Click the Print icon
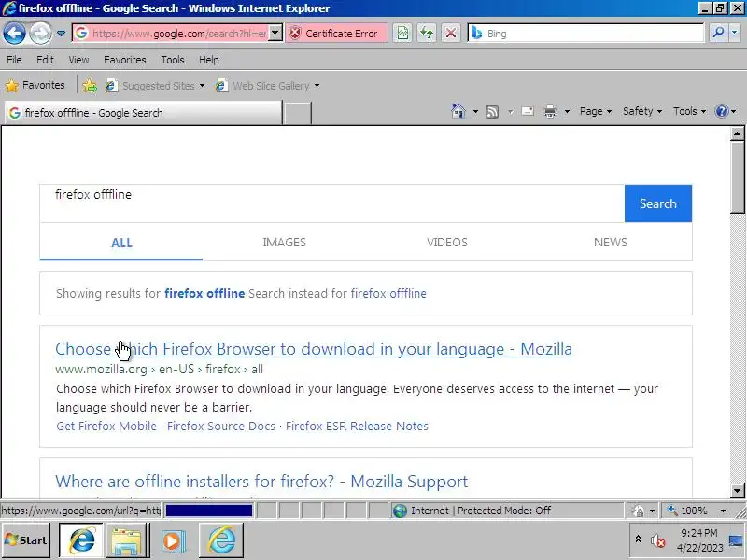Viewport: 747px width, 560px height. 550,111
